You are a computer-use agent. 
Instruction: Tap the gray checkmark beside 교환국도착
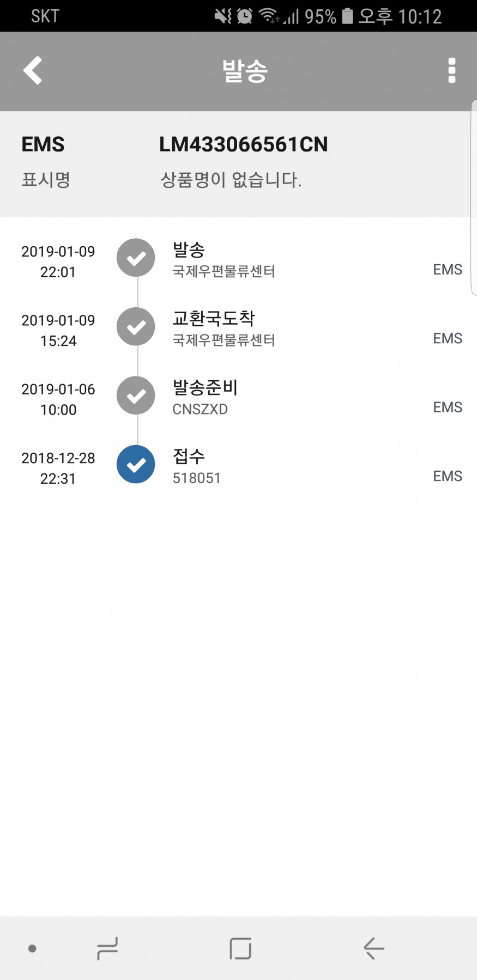[x=136, y=327]
